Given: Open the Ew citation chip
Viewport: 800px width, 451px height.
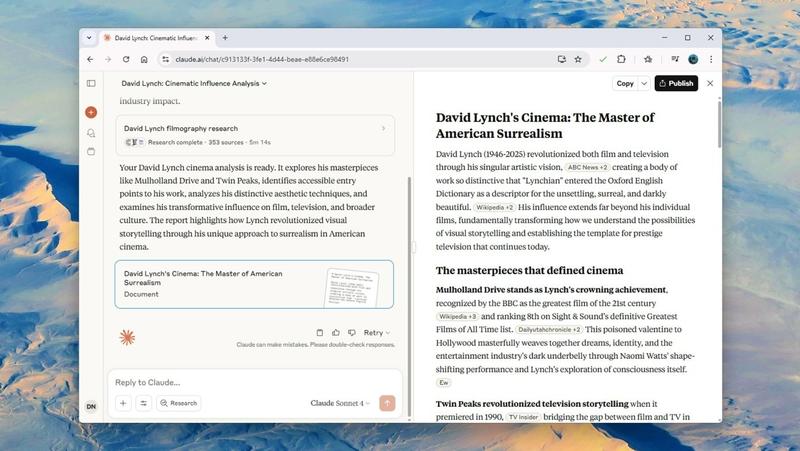Looking at the screenshot, I should tap(443, 383).
